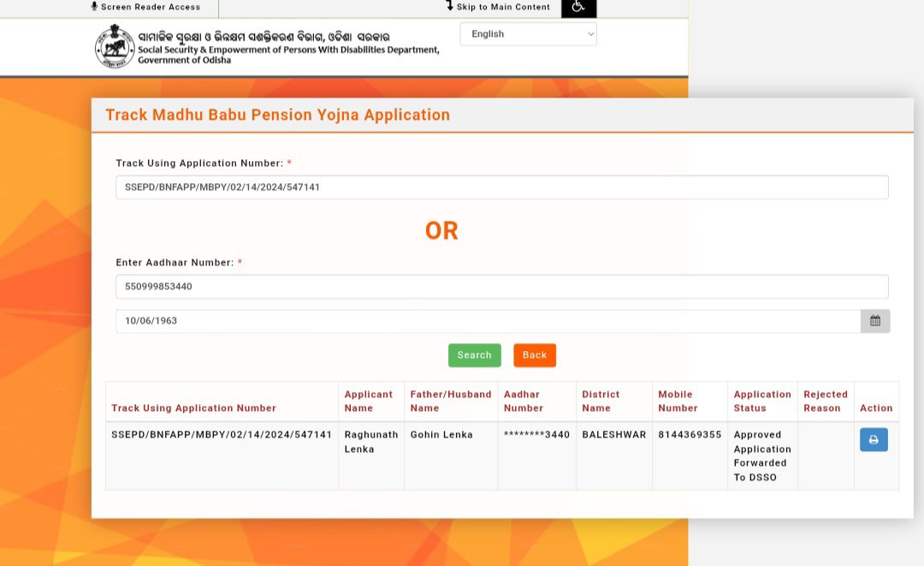The width and height of the screenshot is (924, 566).
Task: Click the Rejected Reason column header
Action: point(826,401)
